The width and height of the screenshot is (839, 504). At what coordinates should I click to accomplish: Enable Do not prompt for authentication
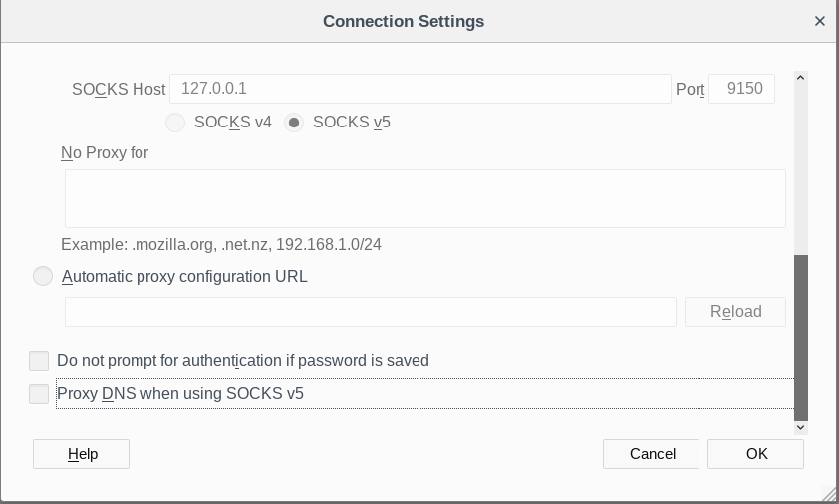39,361
